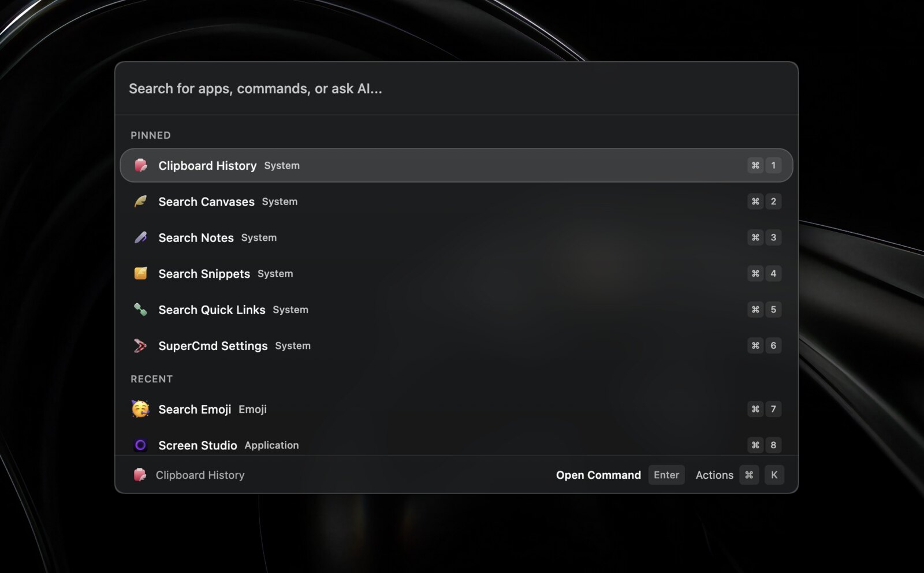Click the command symbol beside shortcut 4

pos(755,273)
